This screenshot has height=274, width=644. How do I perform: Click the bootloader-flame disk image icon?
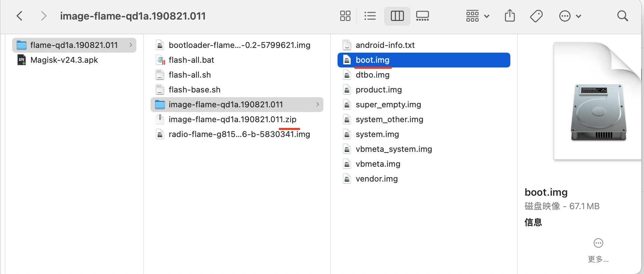tap(160, 45)
